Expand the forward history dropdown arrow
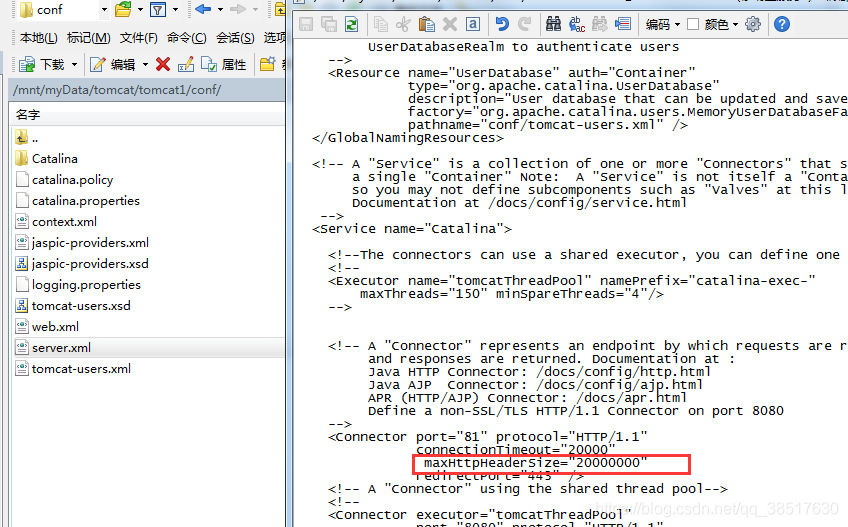Image resolution: width=848 pixels, height=527 pixels. 255,10
